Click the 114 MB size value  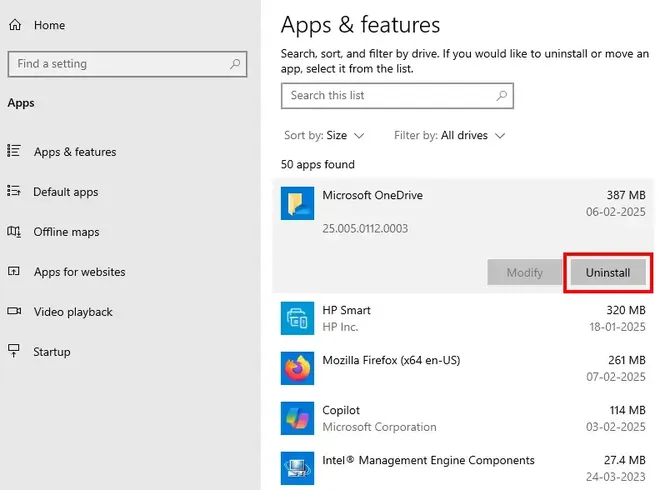tap(628, 410)
